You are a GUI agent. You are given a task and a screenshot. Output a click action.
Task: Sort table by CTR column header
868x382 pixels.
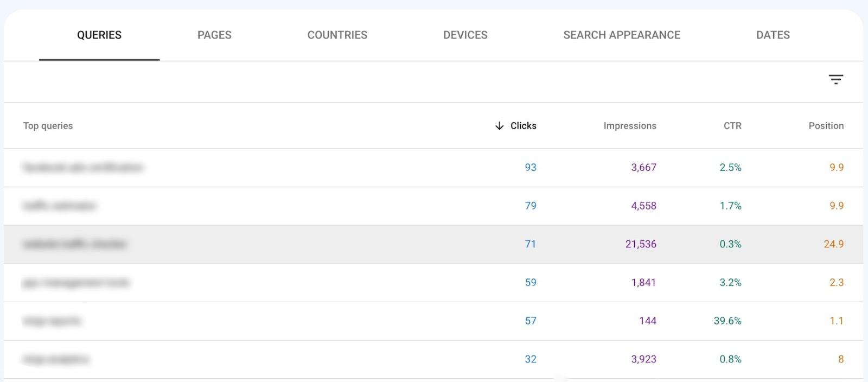point(732,126)
